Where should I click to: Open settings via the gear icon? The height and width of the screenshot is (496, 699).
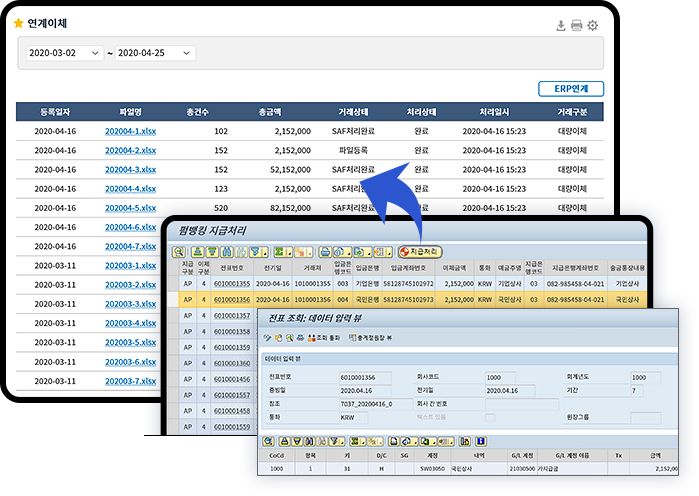tap(593, 26)
